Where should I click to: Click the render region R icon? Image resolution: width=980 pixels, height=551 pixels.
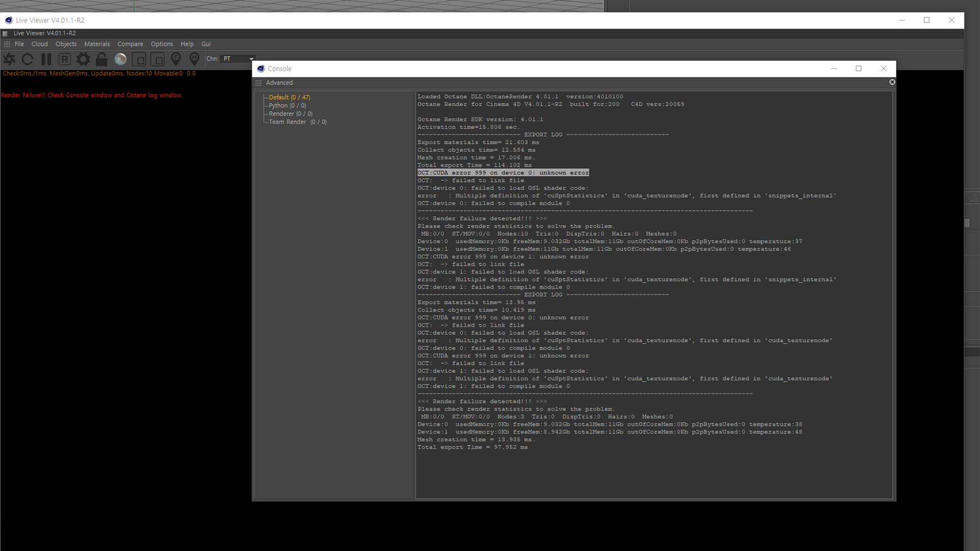(64, 59)
